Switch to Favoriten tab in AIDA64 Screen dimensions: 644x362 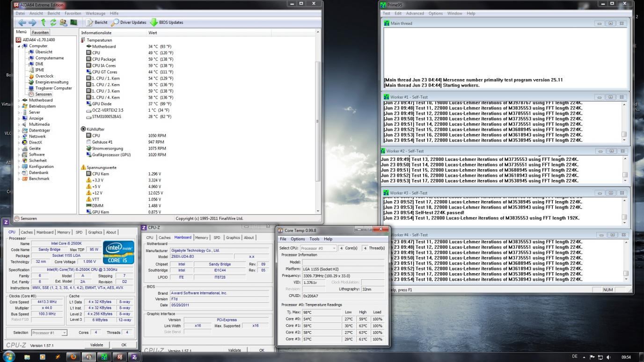tap(40, 32)
